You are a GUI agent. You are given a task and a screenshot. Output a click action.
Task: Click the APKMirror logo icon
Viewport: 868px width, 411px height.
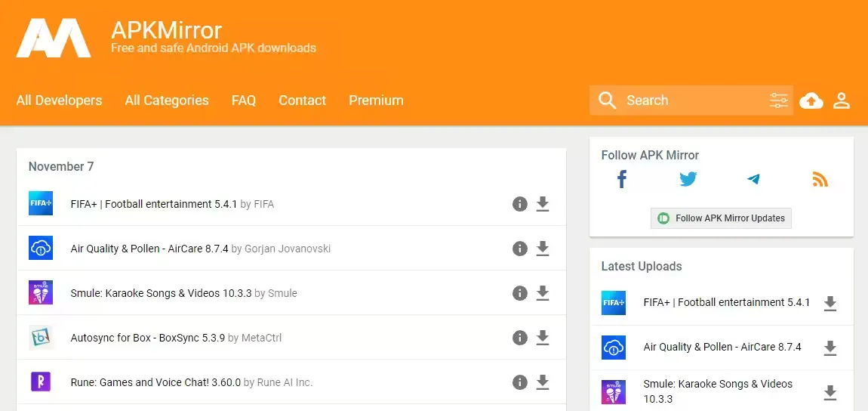(x=54, y=38)
